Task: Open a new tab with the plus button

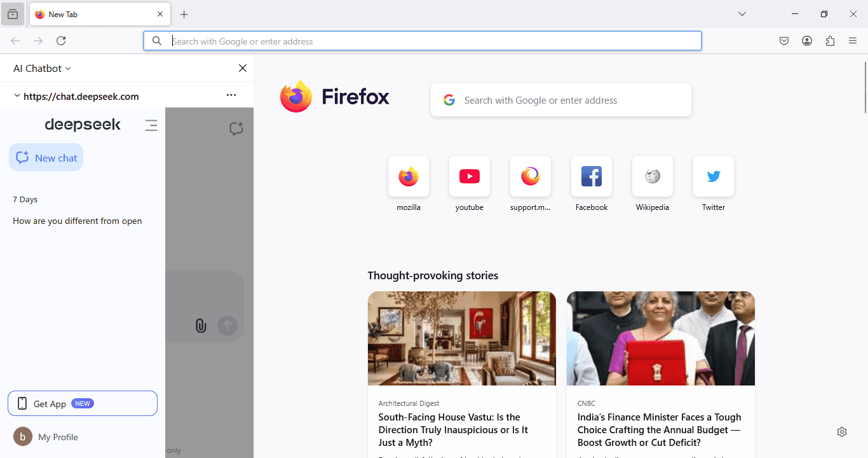Action: pos(184,14)
